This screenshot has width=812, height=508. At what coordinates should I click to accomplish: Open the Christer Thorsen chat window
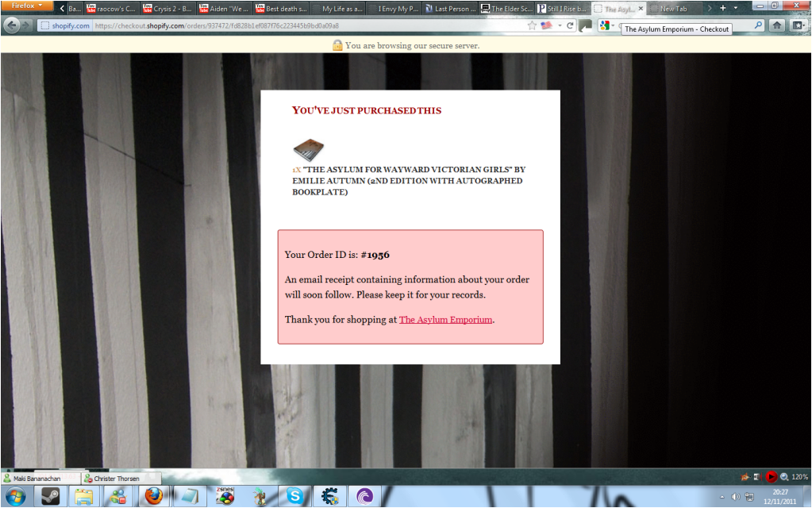point(121,478)
